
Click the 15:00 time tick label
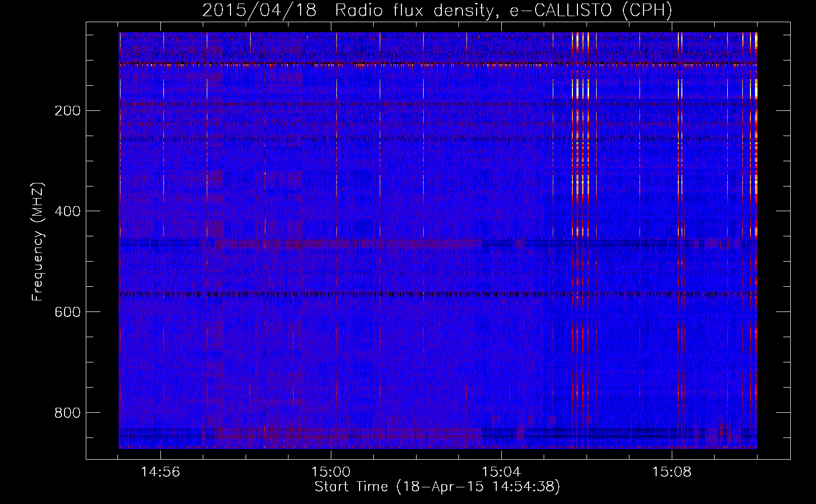point(331,472)
